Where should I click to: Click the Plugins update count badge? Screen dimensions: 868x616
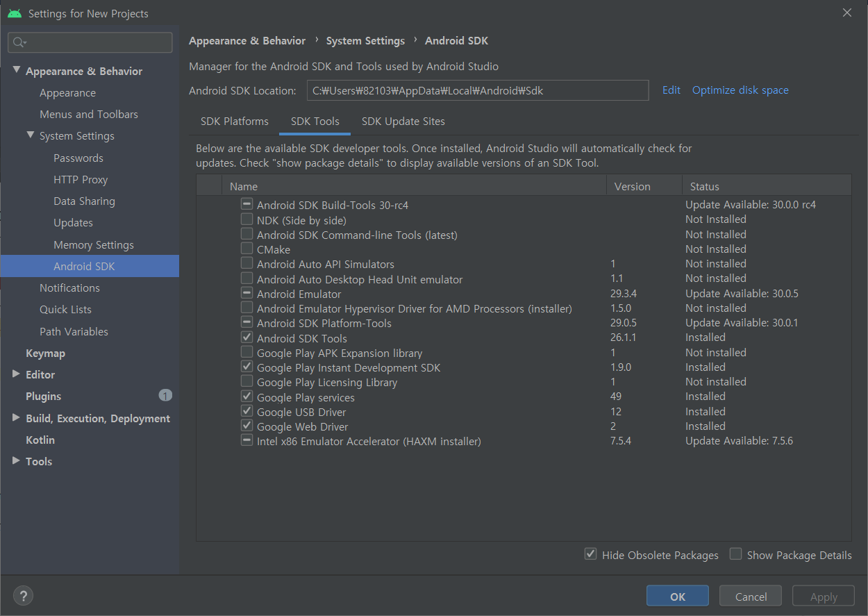pos(165,396)
